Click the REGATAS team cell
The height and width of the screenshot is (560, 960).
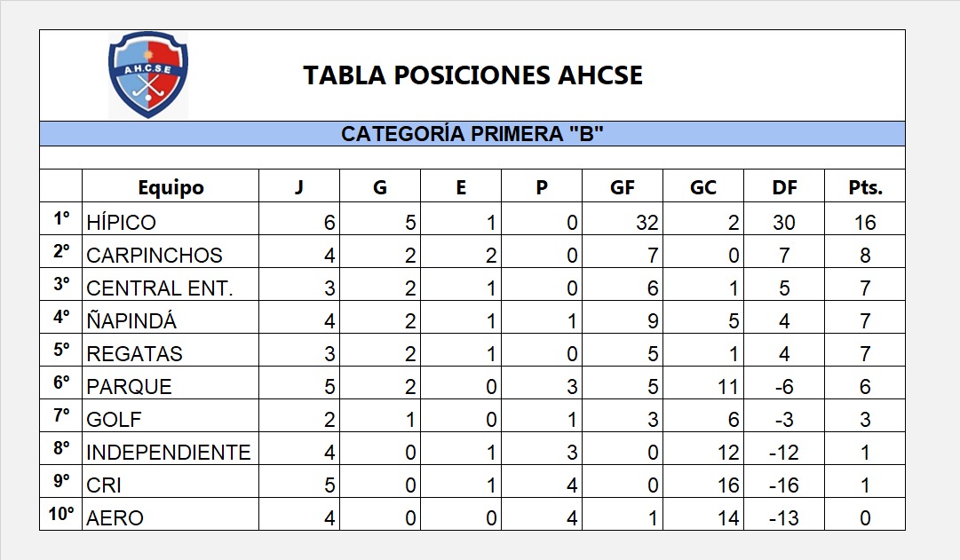pyautogui.click(x=134, y=353)
